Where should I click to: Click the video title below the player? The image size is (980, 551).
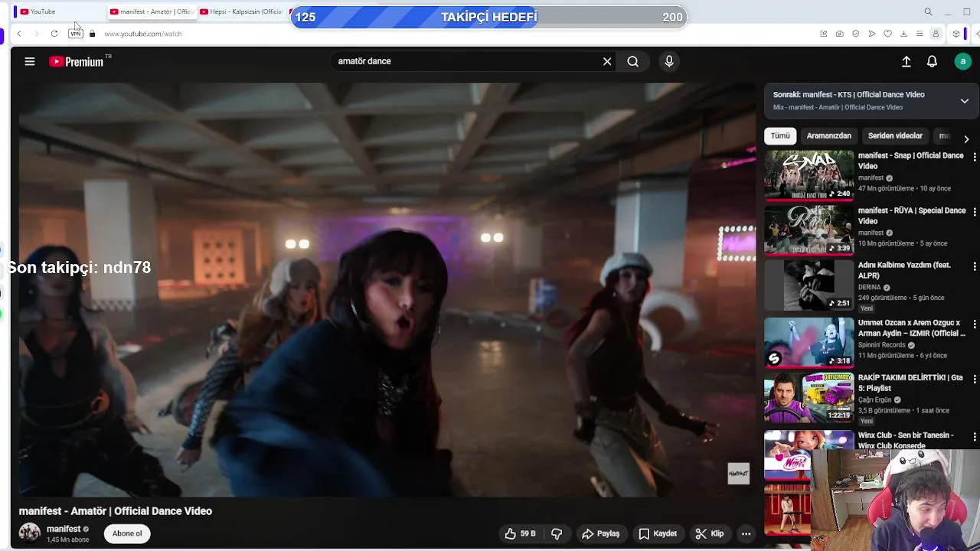coord(116,511)
